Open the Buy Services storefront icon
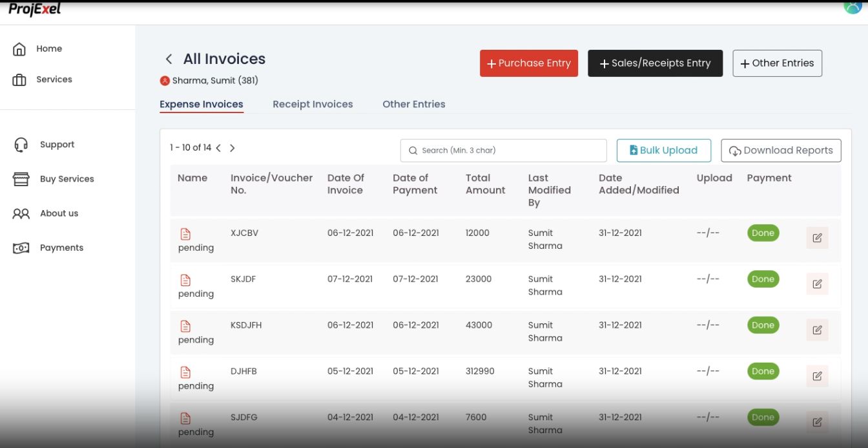868x448 pixels. click(x=21, y=179)
